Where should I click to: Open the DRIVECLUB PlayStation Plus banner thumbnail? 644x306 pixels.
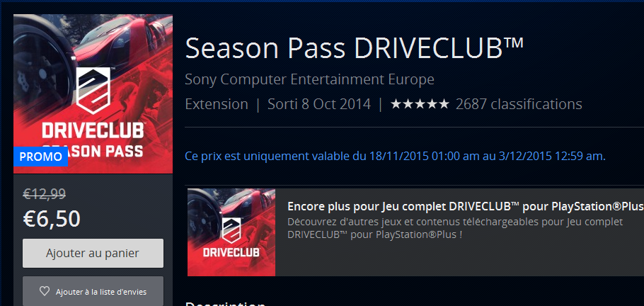pyautogui.click(x=231, y=232)
